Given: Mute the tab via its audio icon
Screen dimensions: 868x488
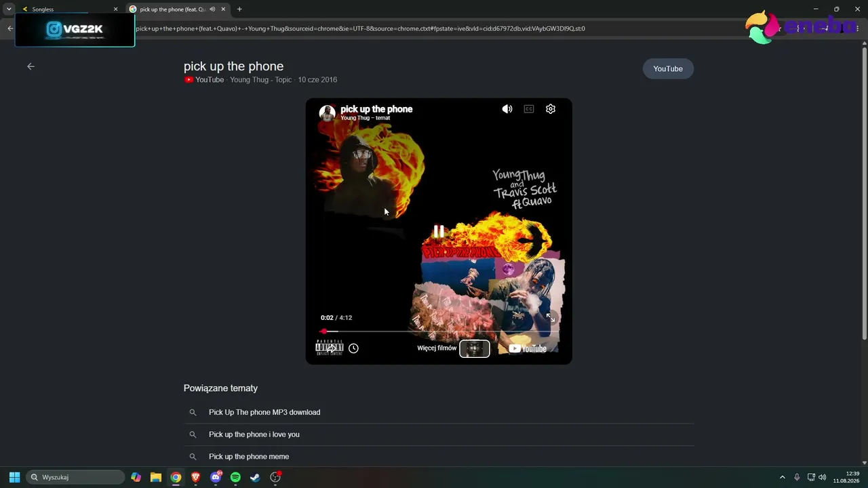Looking at the screenshot, I should pos(212,9).
